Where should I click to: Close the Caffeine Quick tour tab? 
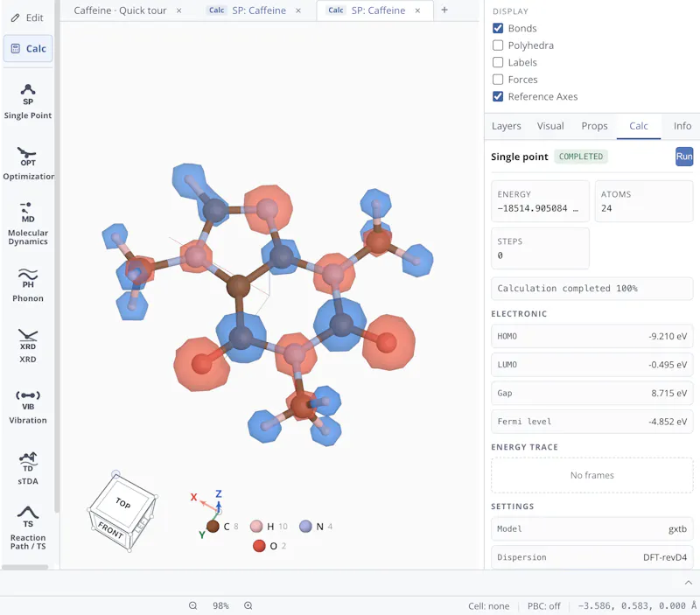179,10
